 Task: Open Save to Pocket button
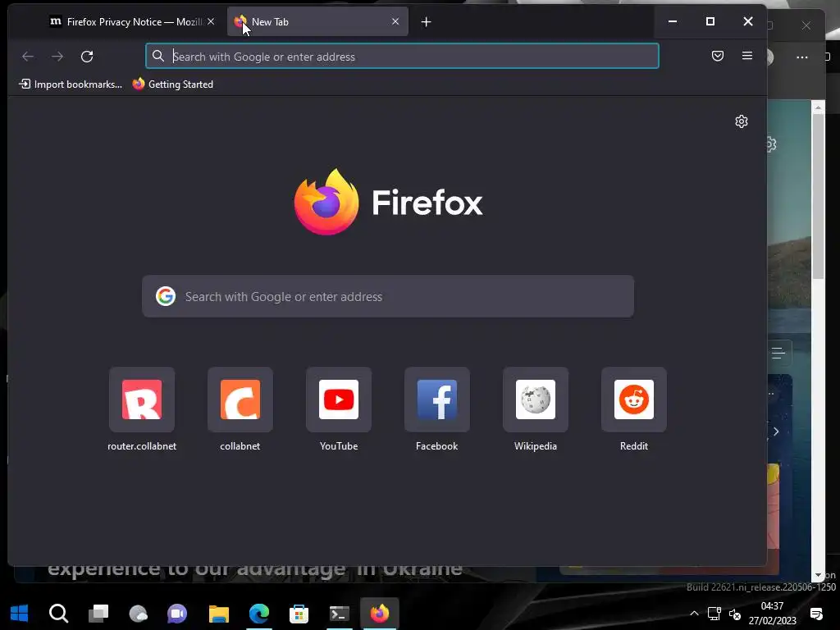coord(718,56)
